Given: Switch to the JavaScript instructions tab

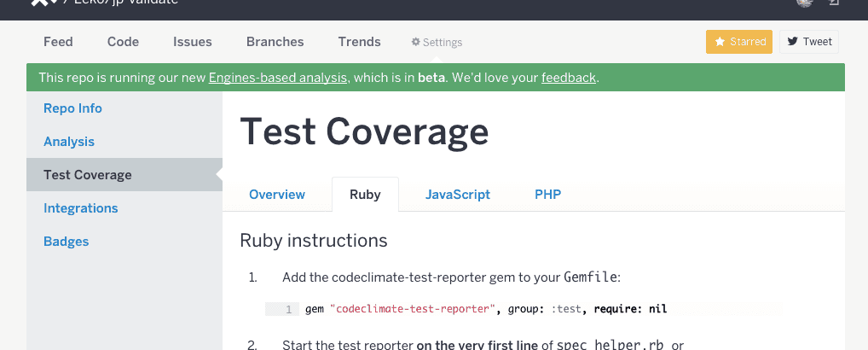Looking at the screenshot, I should (x=458, y=195).
